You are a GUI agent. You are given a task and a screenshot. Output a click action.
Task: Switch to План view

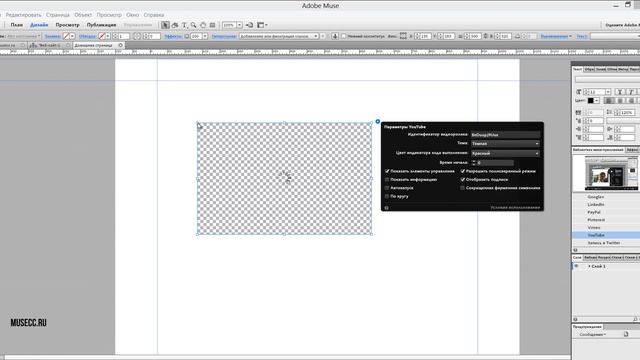tap(17, 25)
